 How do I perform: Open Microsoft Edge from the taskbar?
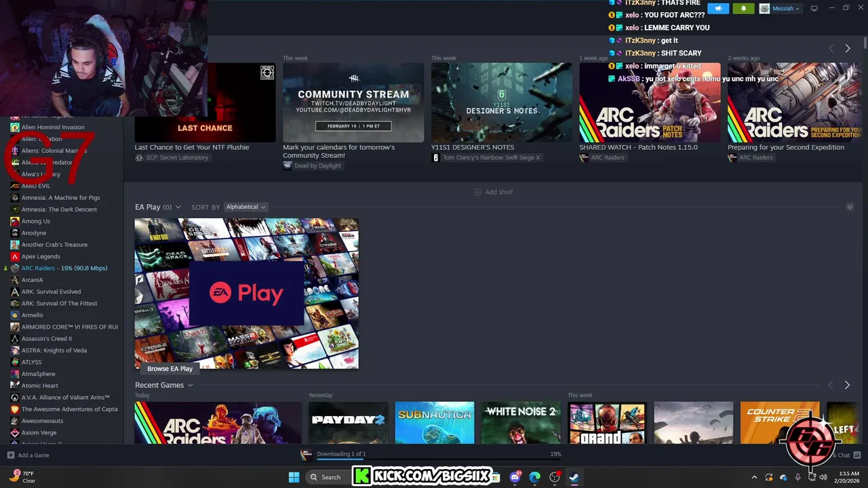coord(535,477)
